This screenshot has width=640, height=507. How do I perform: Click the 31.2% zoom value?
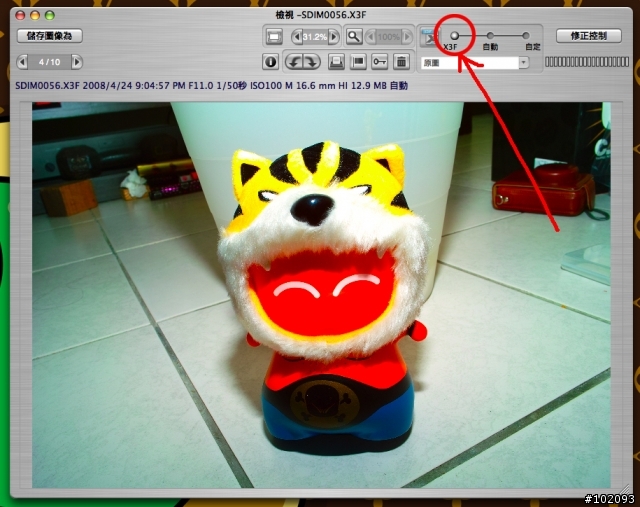[x=315, y=37]
